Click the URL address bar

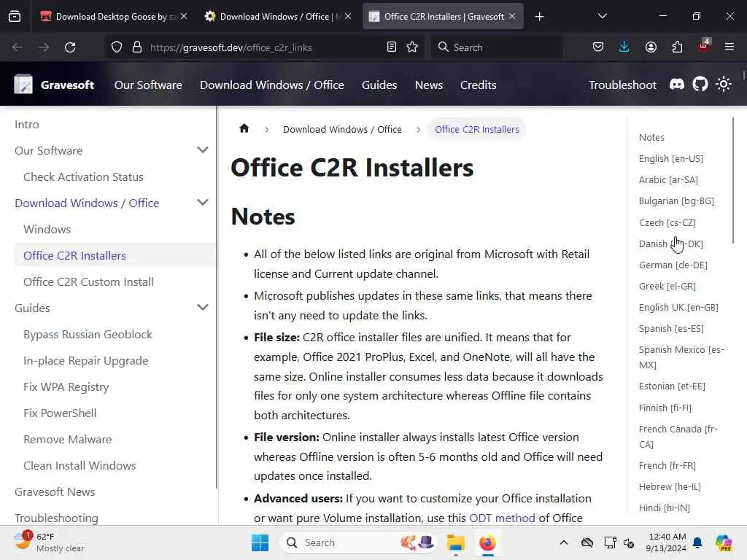pyautogui.click(x=264, y=47)
